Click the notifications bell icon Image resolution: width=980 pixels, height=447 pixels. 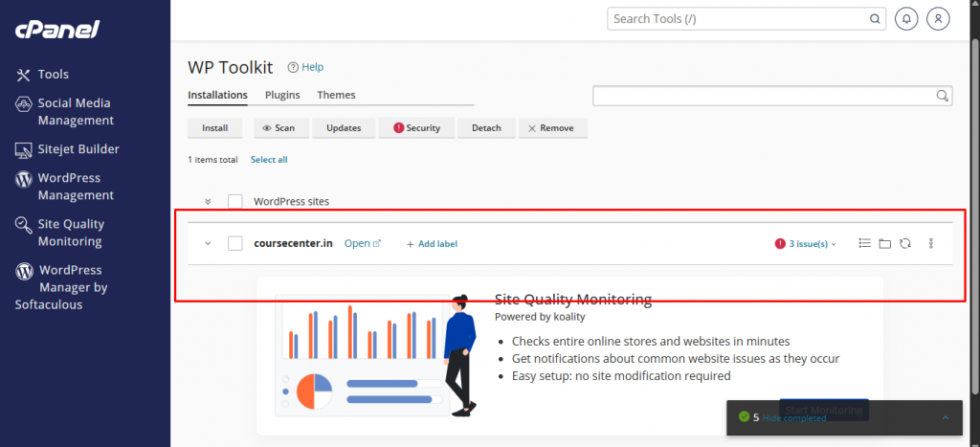[x=906, y=19]
